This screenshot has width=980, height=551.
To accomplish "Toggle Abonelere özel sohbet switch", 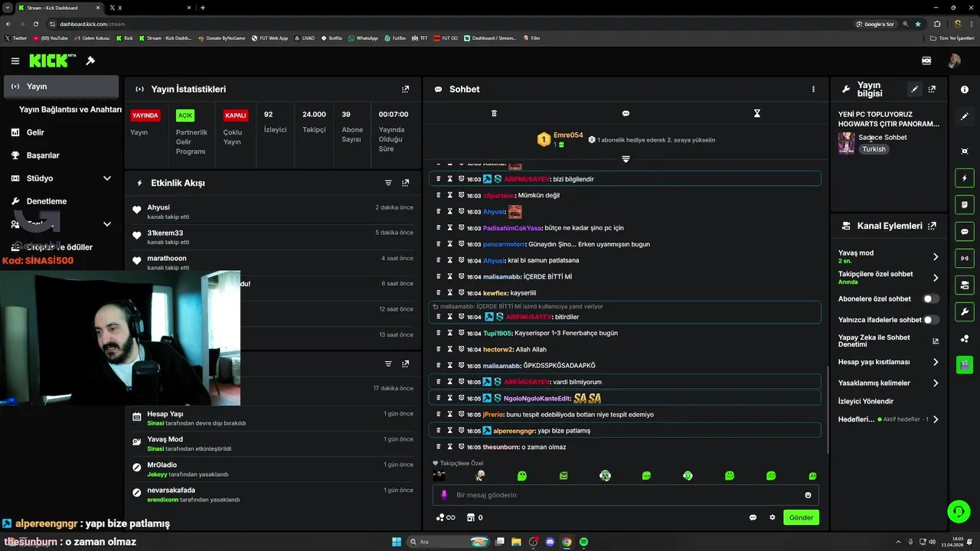I will [931, 299].
